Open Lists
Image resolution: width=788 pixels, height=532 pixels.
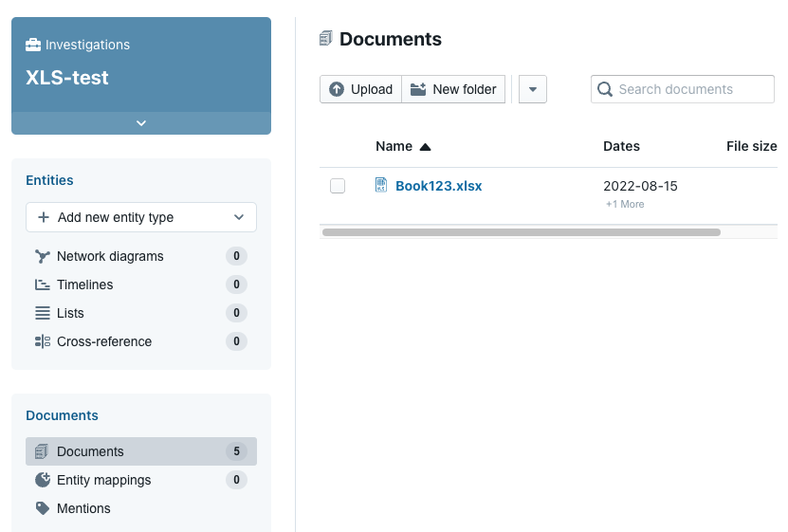(x=70, y=314)
